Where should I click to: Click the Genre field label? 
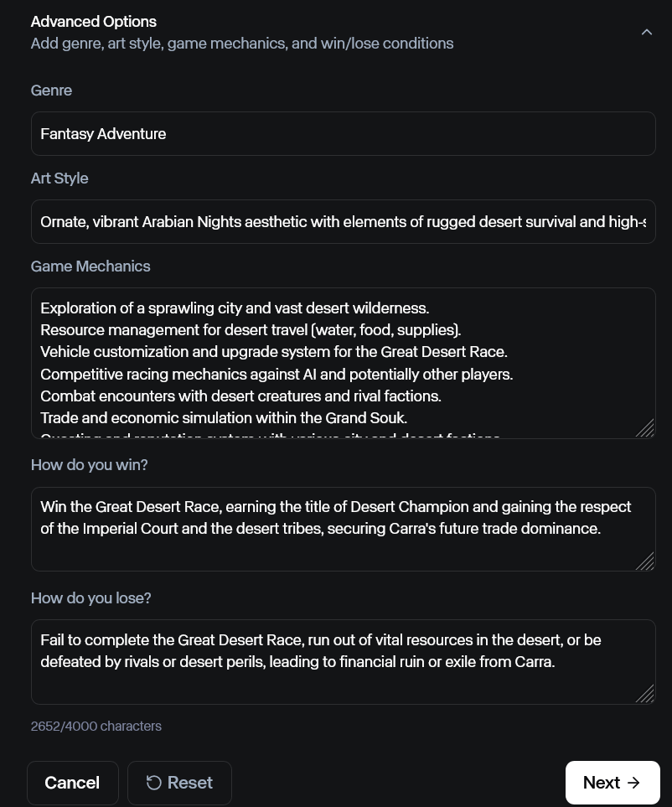point(51,90)
